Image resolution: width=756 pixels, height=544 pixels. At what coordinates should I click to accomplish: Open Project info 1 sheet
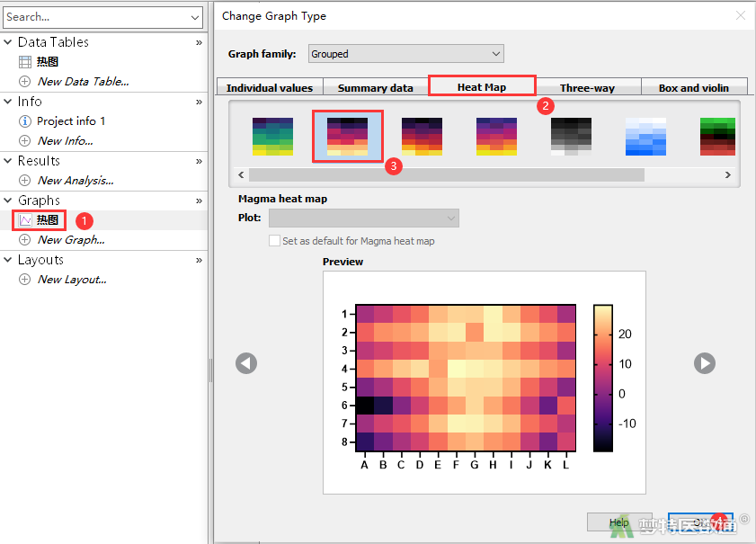tap(71, 121)
